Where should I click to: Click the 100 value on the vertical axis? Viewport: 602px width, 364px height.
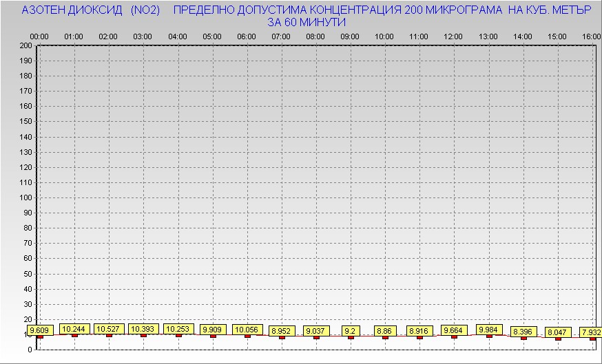point(25,197)
